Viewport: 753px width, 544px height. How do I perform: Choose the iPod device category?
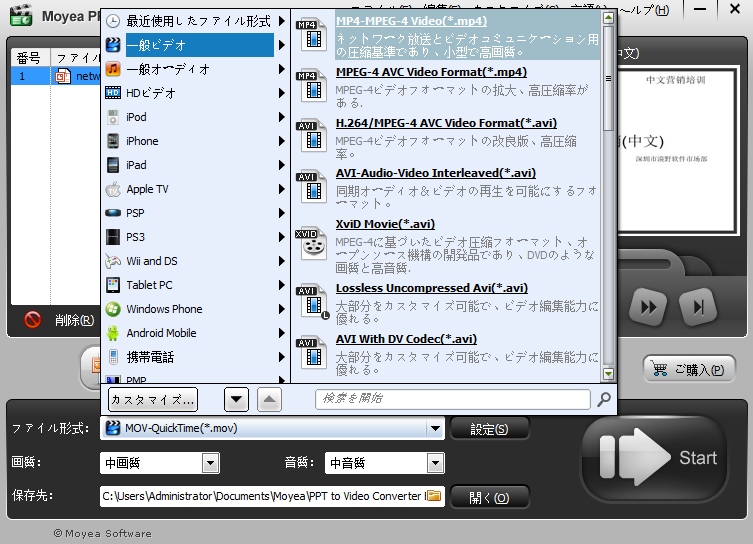(x=195, y=117)
